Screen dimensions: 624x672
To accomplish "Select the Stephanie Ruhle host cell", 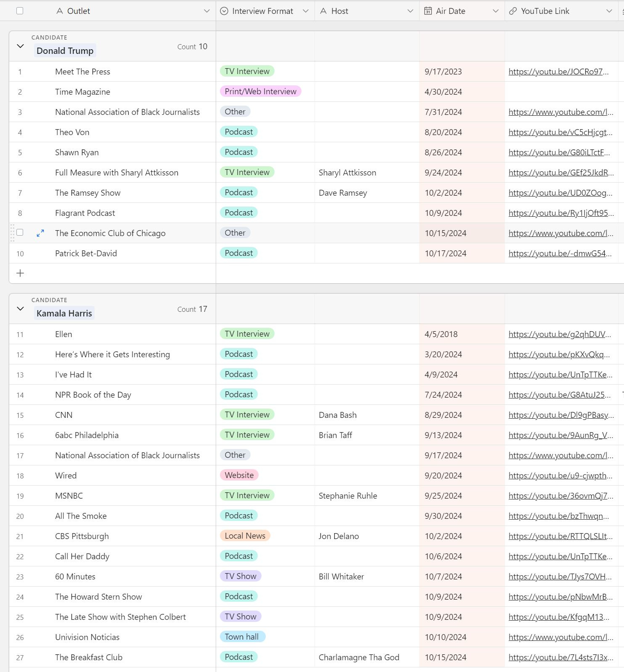I will tap(367, 496).
